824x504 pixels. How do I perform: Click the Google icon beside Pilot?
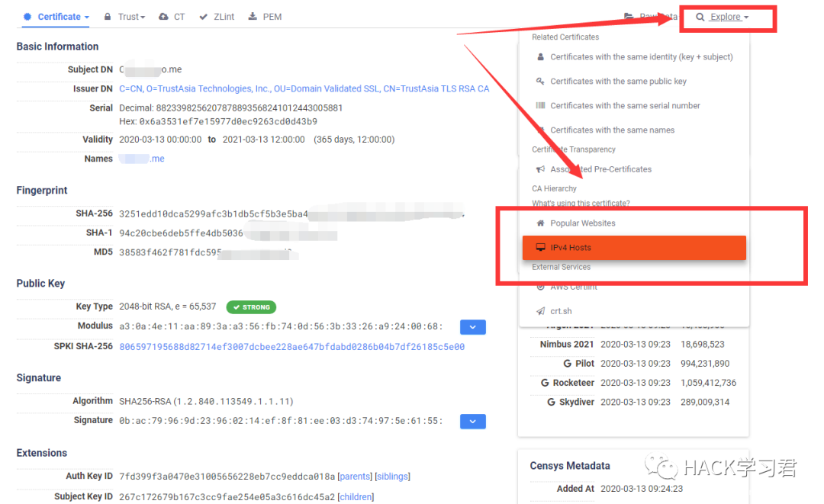tap(567, 364)
